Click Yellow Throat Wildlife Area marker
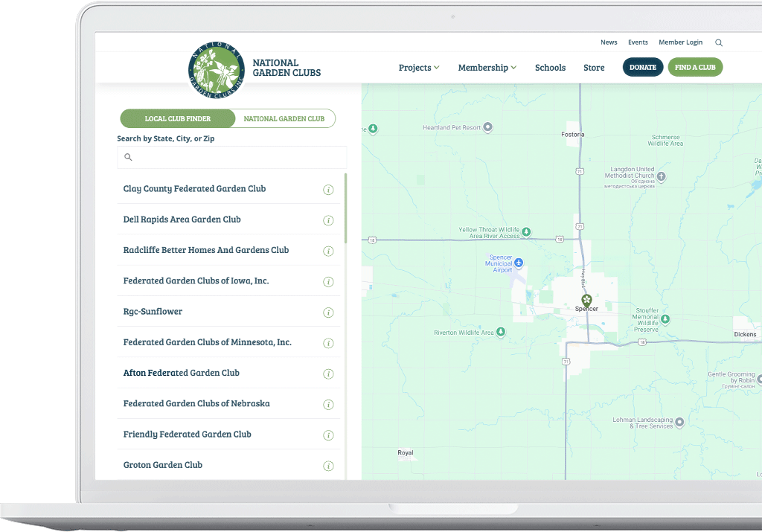Screen dimensions: 762x532 coord(526,232)
